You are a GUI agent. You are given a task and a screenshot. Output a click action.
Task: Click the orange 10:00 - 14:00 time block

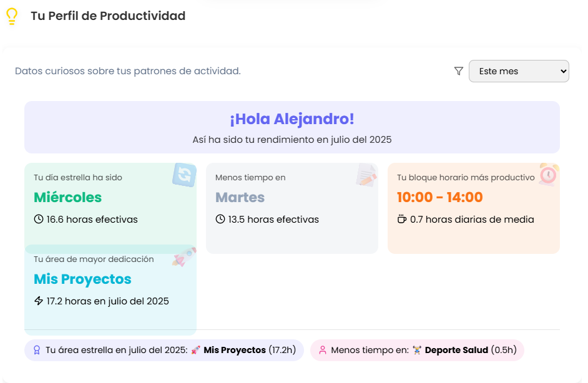click(440, 198)
